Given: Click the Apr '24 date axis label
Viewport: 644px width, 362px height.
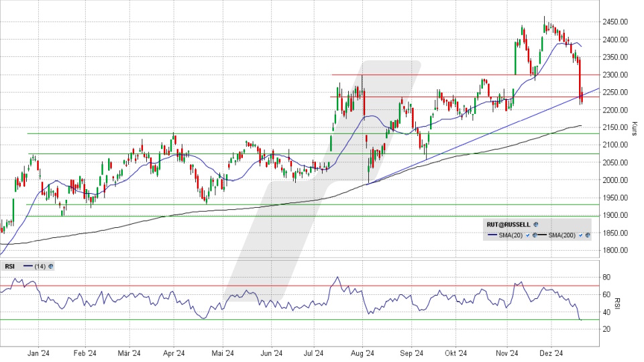Looking at the screenshot, I should click(174, 353).
